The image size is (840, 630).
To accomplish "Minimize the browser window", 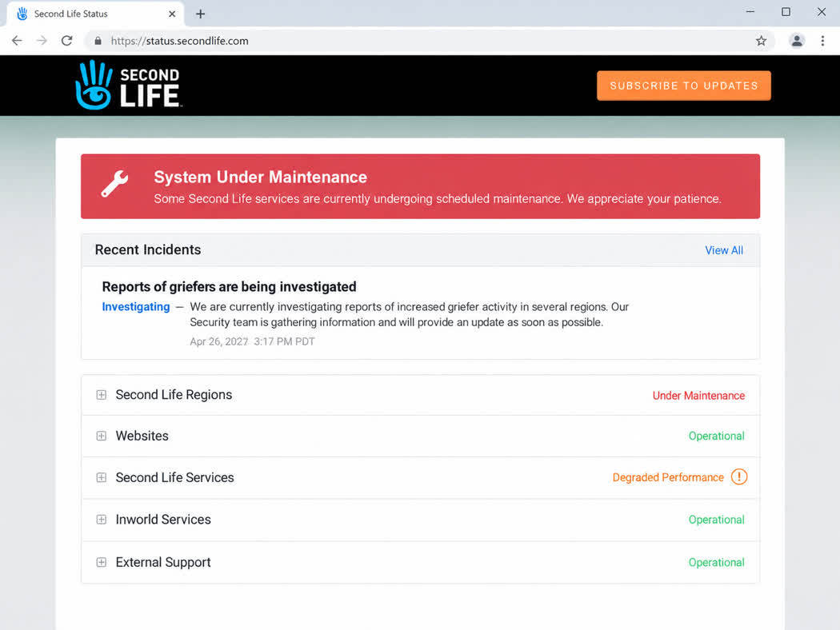I will click(x=750, y=12).
